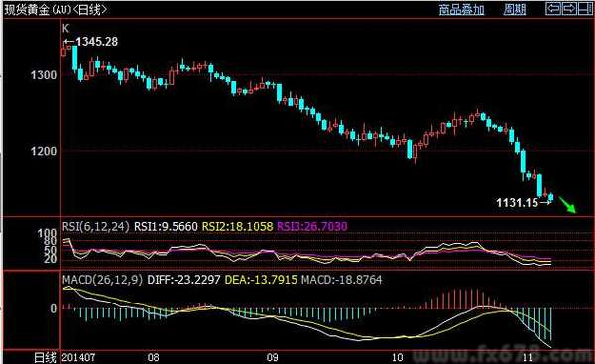Open the 商品叠加 link
Screen dimensions: 595x364
462,9
